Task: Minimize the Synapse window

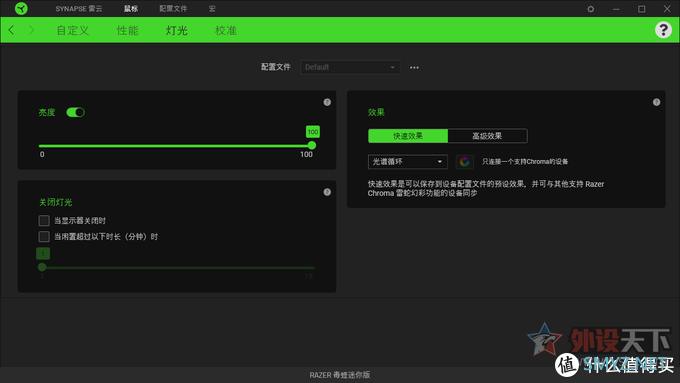Action: (x=616, y=9)
